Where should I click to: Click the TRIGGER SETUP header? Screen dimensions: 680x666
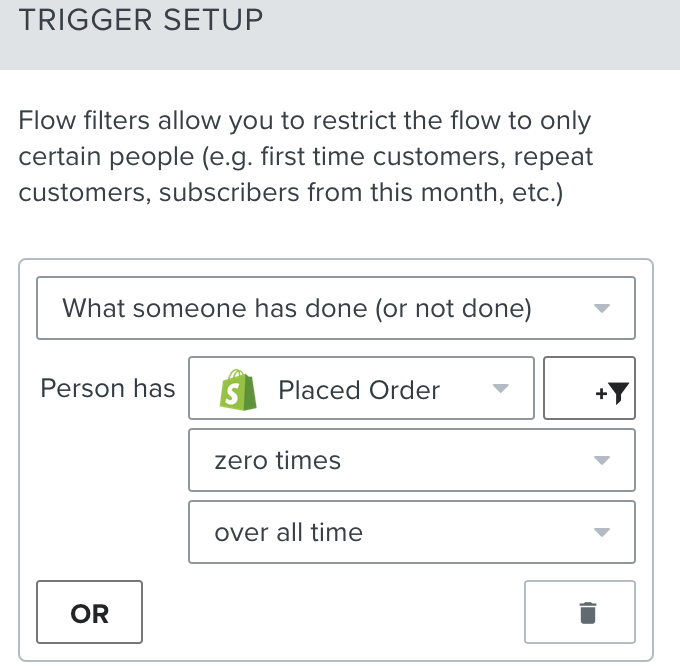pos(140,20)
